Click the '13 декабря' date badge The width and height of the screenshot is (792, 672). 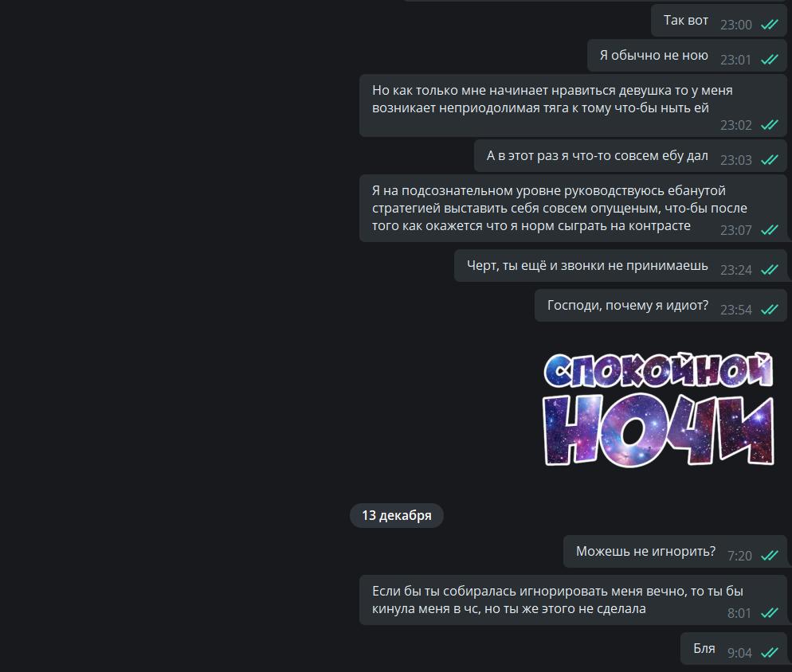[x=397, y=515]
